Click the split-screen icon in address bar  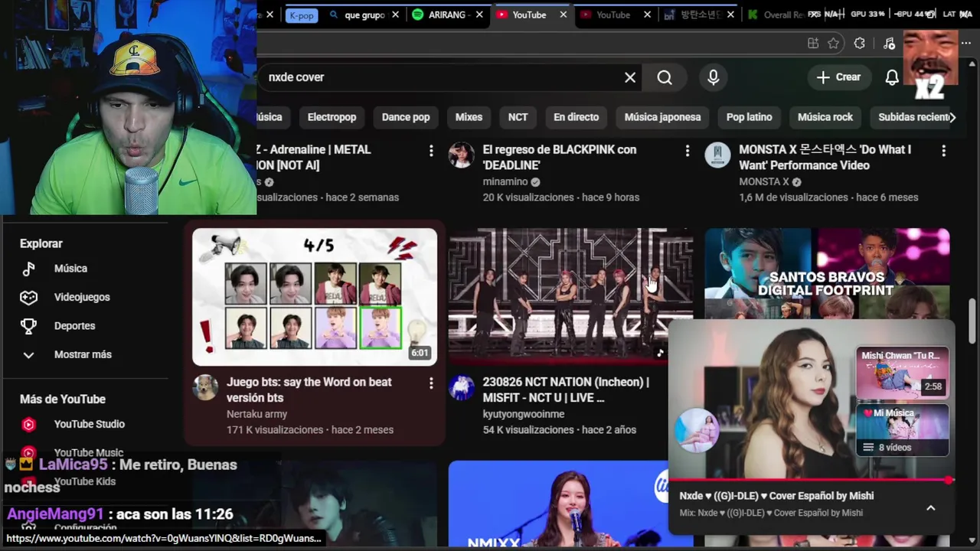click(812, 44)
